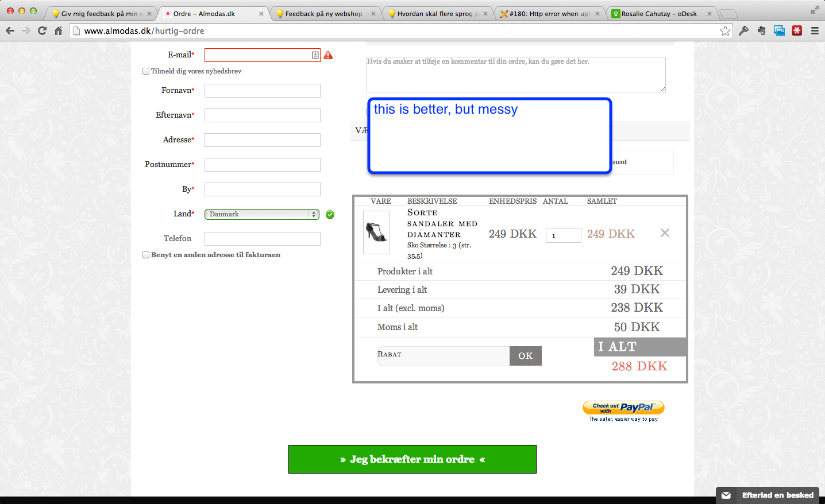Pay using the Check out with PayPal button
825x504 pixels.
(623, 408)
